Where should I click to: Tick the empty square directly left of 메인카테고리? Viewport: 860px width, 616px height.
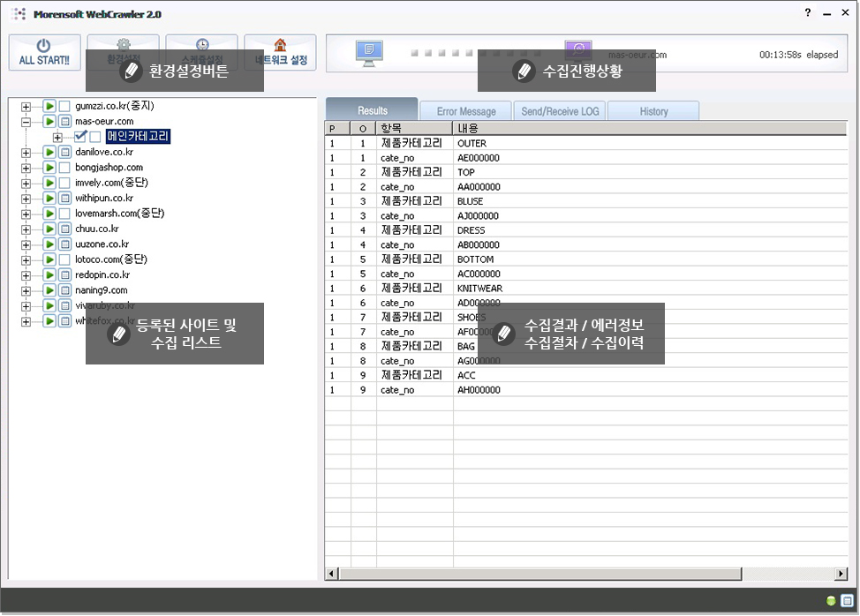[95, 137]
